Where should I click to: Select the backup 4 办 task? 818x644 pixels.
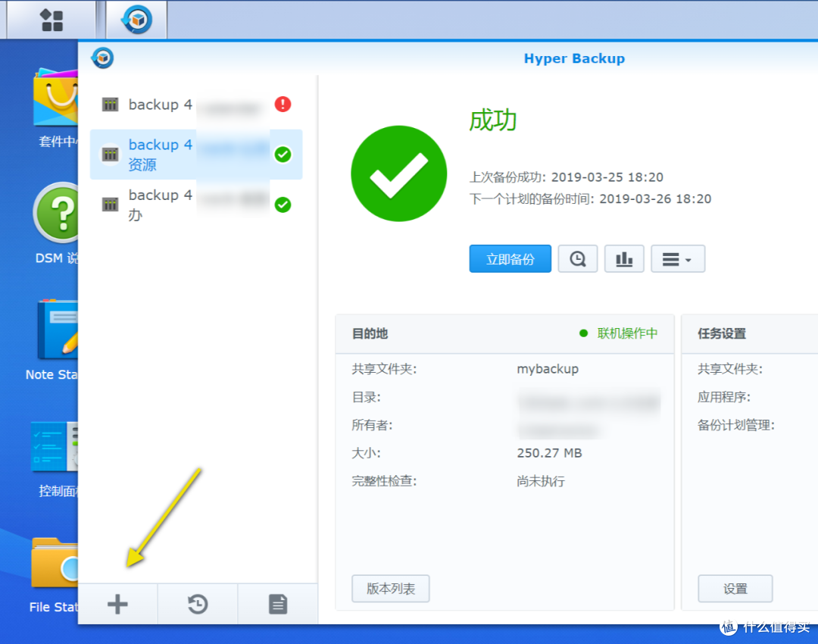(x=196, y=205)
